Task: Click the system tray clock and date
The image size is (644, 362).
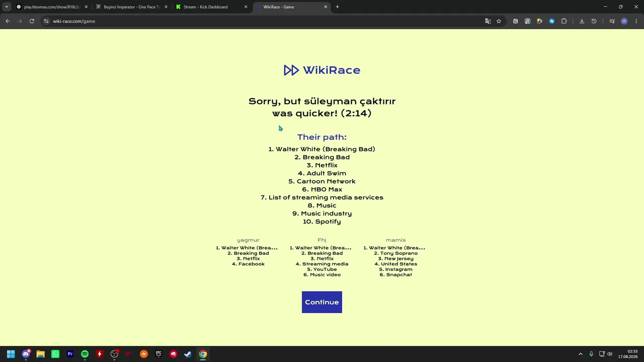Action: [x=628, y=354]
